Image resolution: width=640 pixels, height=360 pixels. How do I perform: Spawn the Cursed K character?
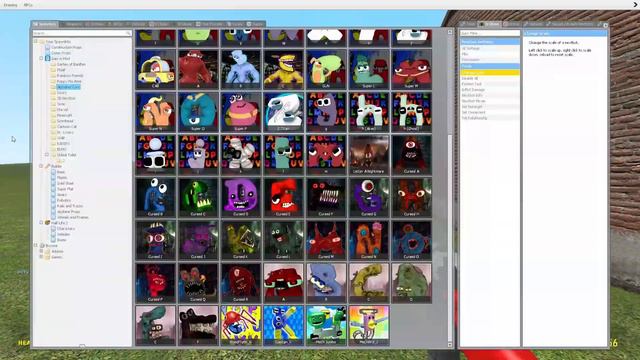[241, 240]
